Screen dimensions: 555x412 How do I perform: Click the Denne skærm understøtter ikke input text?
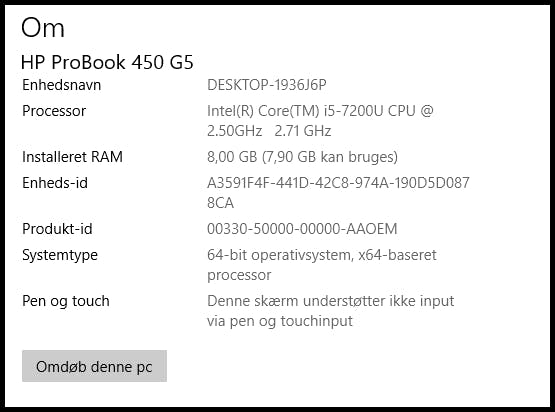331,301
